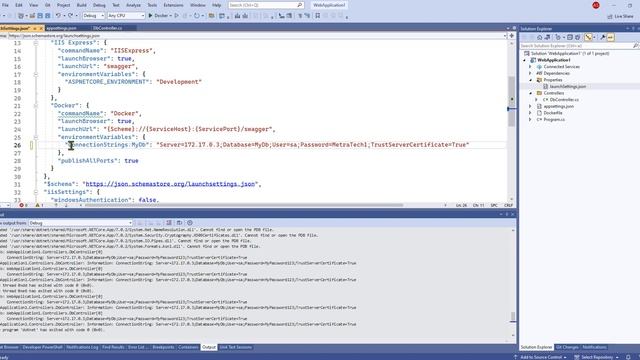
Task: Open the File menu
Action: pyautogui.click(x=5, y=5)
